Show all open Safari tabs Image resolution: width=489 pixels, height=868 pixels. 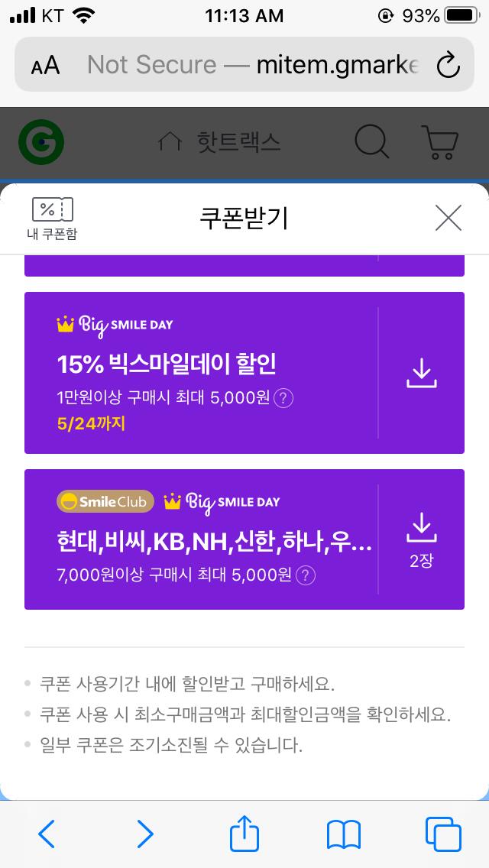coord(443,834)
